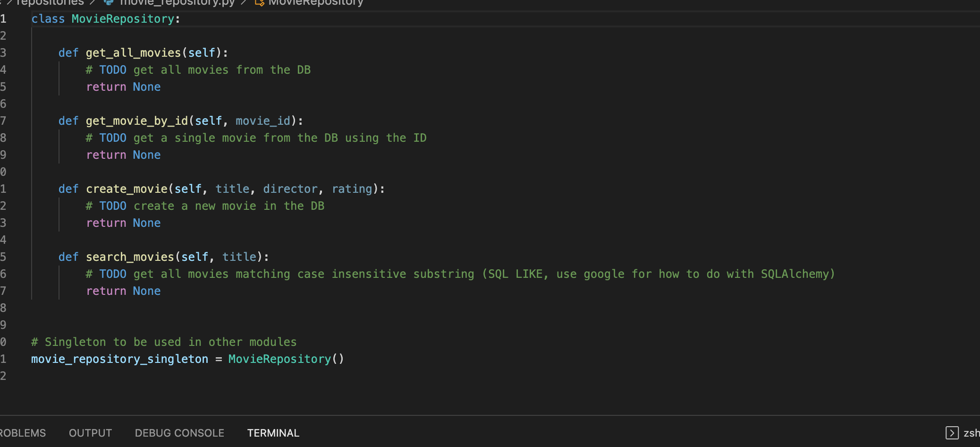The width and height of the screenshot is (980, 447).
Task: Click the search_movies method name
Action: pos(130,257)
